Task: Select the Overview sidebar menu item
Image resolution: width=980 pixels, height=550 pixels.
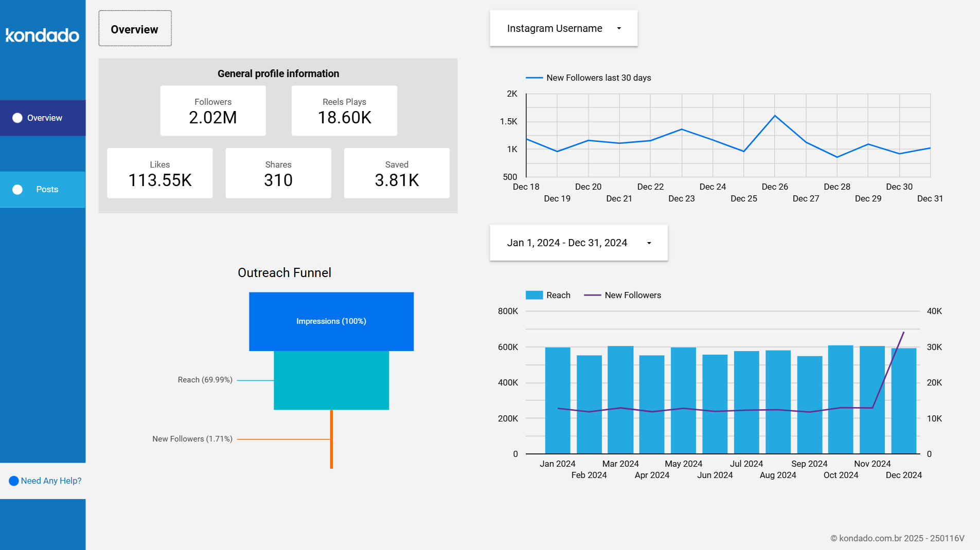Action: pyautogui.click(x=45, y=118)
